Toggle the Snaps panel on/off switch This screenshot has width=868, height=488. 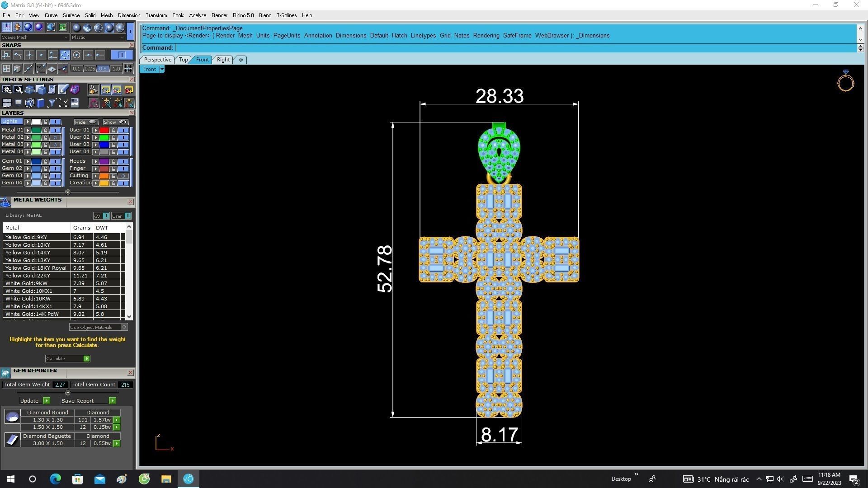[122, 55]
